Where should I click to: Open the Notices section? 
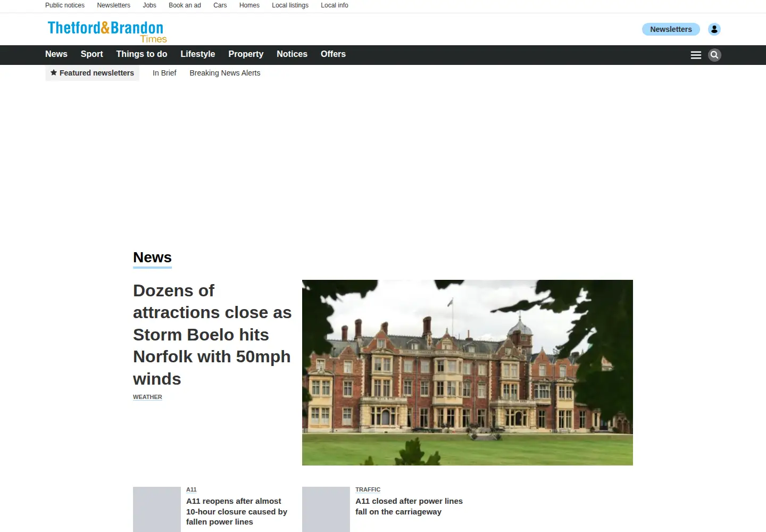coord(292,54)
